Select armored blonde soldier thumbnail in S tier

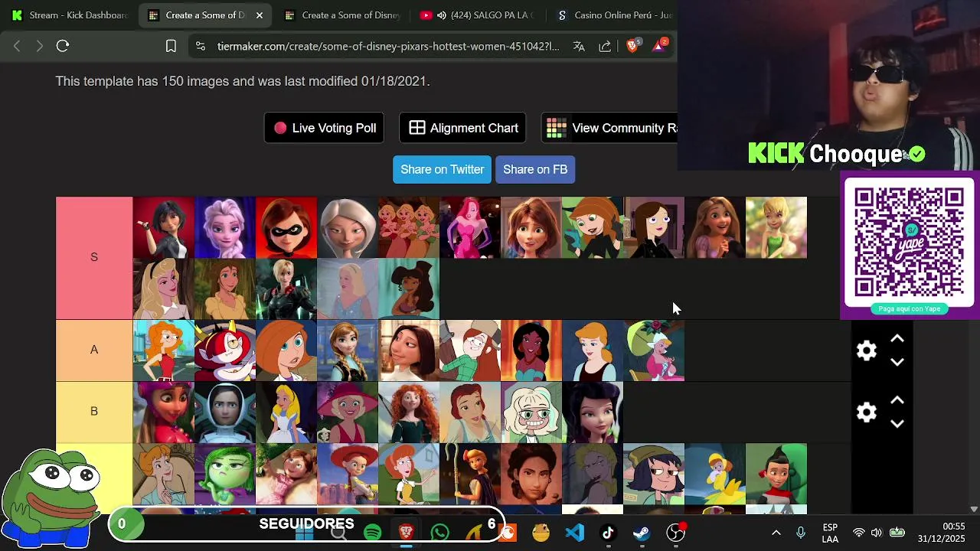coord(286,289)
